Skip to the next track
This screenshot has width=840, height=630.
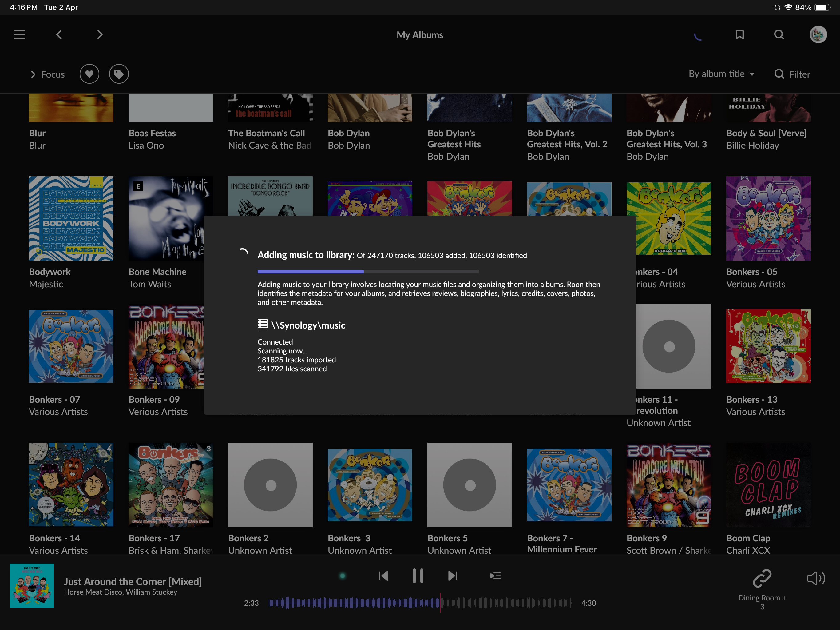(x=453, y=576)
